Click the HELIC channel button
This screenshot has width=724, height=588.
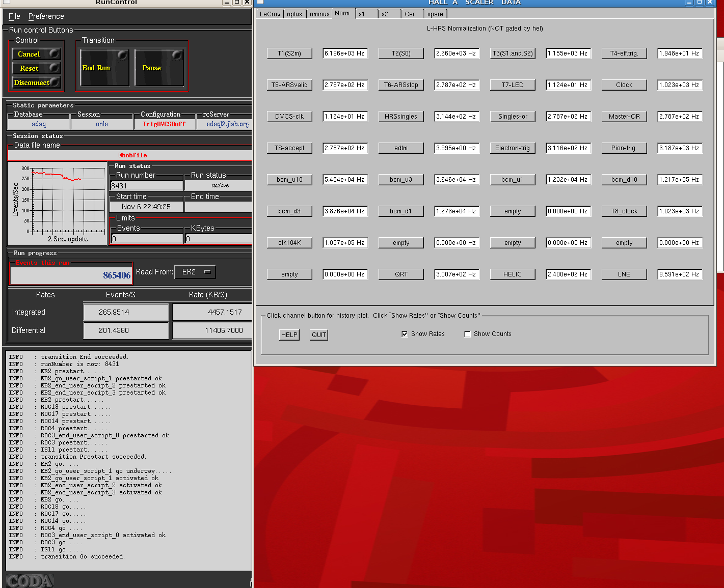(513, 274)
